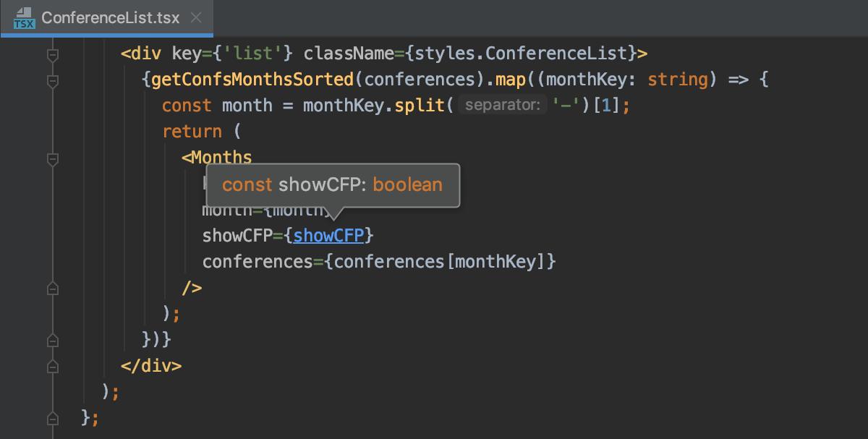Click the fold-end marker beside the self-closing "/>" line
Screen dimensions: 868x439
pyautogui.click(x=52, y=289)
